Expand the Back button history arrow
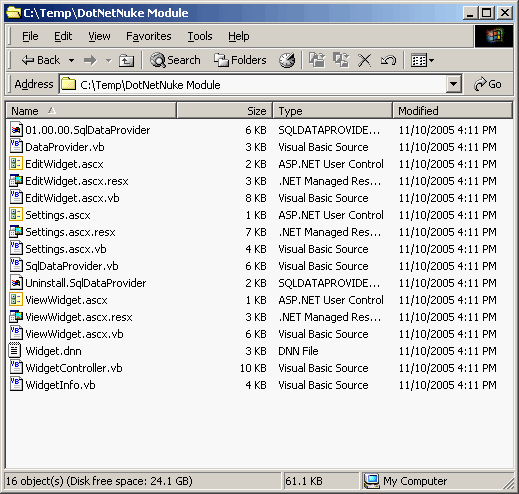The height and width of the screenshot is (494, 519). 71,61
